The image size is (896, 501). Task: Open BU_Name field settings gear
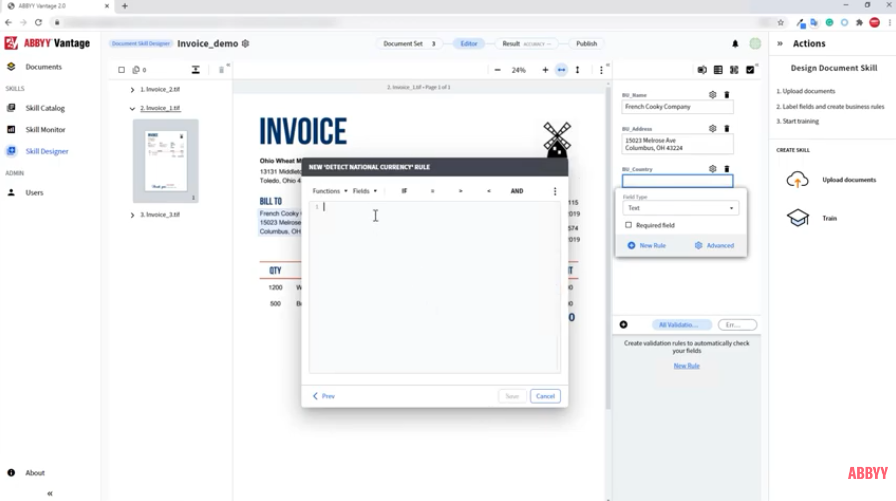713,95
